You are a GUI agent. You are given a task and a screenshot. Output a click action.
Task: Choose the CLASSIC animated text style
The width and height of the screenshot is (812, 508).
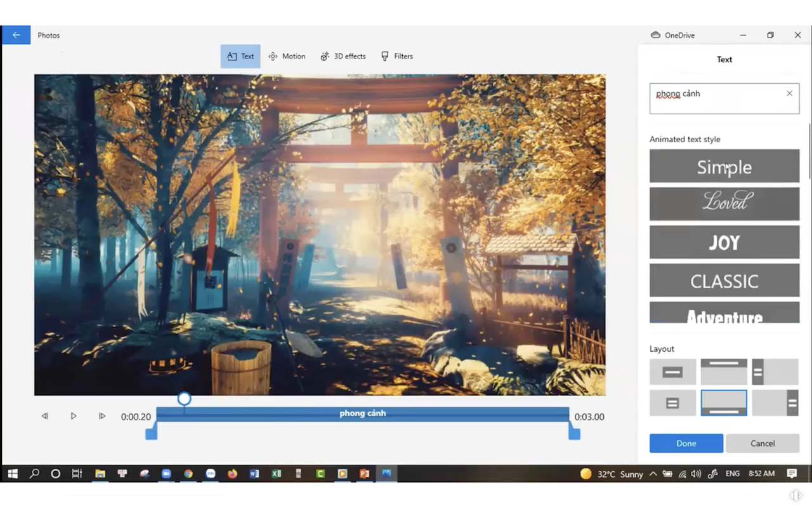point(724,280)
